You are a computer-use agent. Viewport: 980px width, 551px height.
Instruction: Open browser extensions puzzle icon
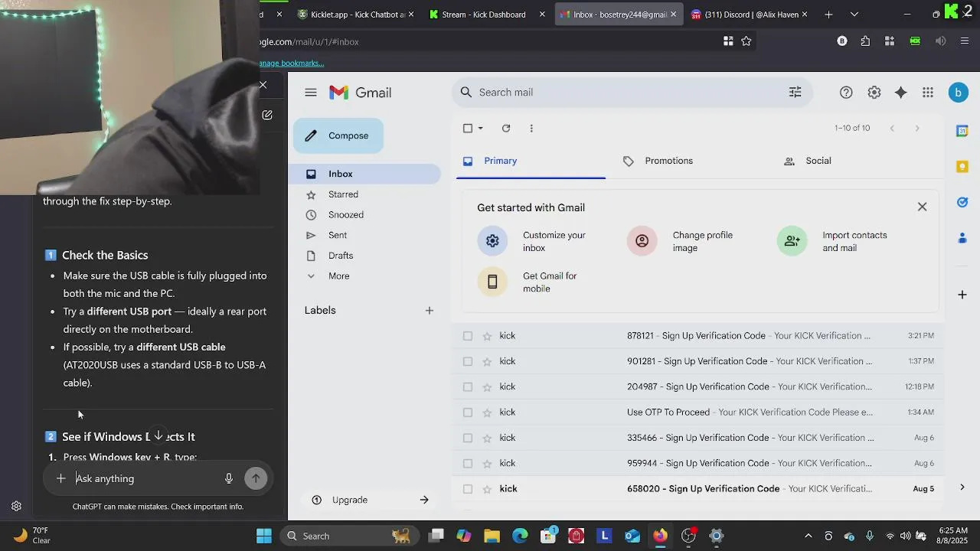click(865, 41)
